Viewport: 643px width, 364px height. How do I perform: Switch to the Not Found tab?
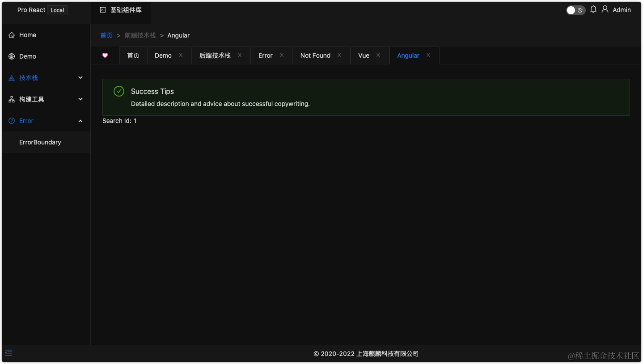(x=315, y=55)
